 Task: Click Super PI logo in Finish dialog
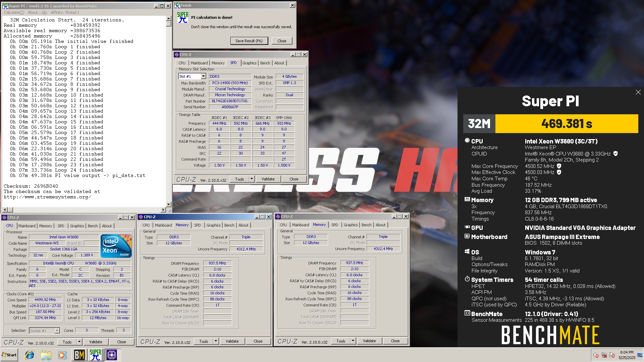click(x=182, y=17)
